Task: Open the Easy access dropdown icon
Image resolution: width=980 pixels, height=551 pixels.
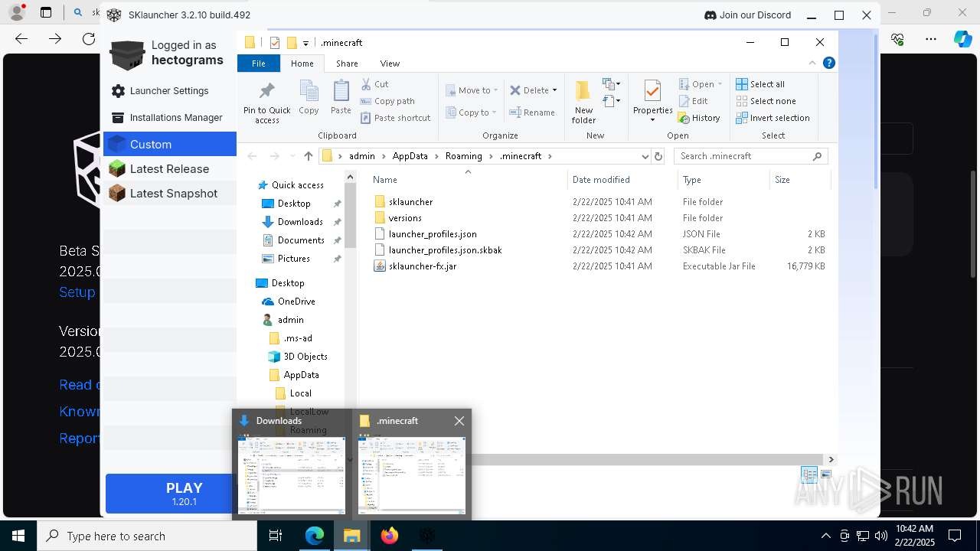Action: pyautogui.click(x=611, y=101)
